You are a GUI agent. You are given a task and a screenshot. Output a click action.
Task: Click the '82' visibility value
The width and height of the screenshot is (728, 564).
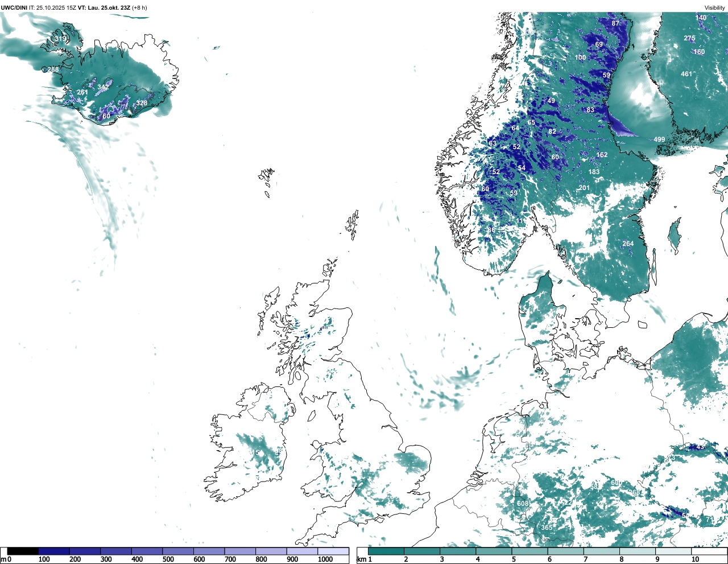[552, 131]
